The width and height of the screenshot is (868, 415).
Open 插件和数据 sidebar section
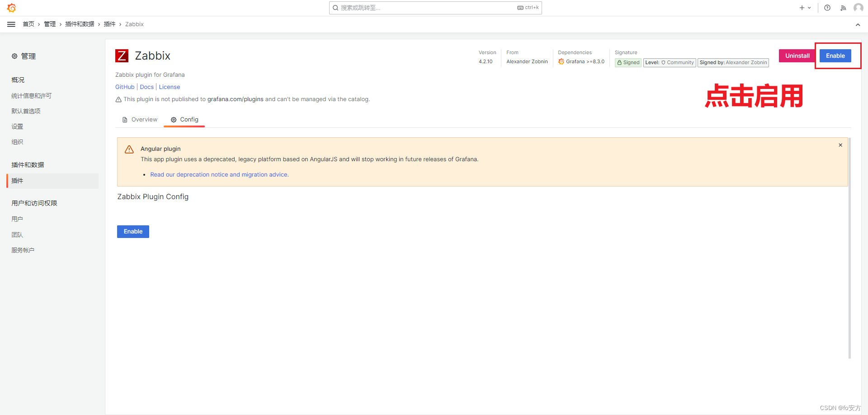28,165
